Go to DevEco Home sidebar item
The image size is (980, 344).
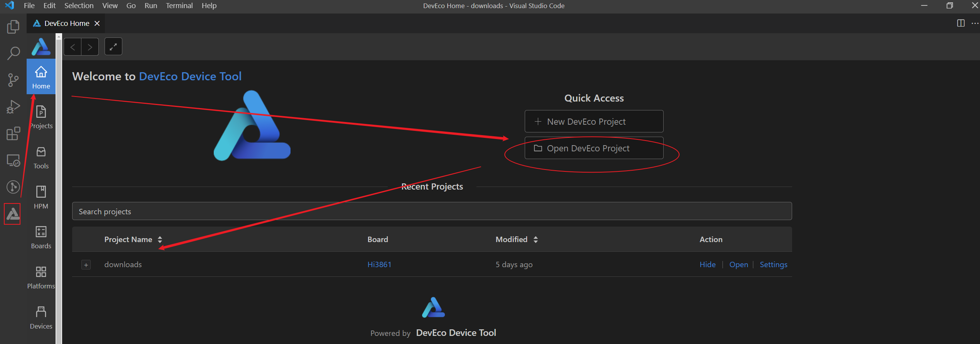[x=41, y=77]
